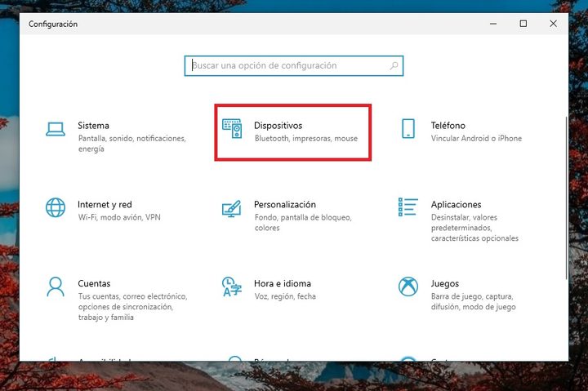The image size is (588, 391).
Task: Open the Hora e idioma category title
Action: pos(283,283)
